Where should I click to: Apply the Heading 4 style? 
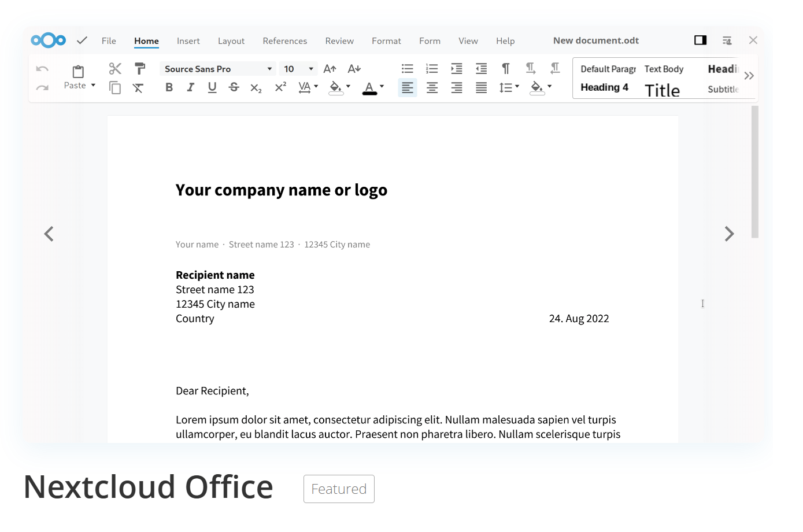(x=604, y=87)
